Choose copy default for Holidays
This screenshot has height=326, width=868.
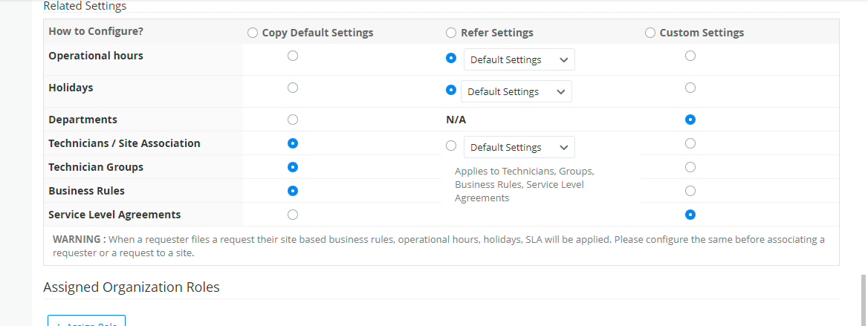[293, 88]
